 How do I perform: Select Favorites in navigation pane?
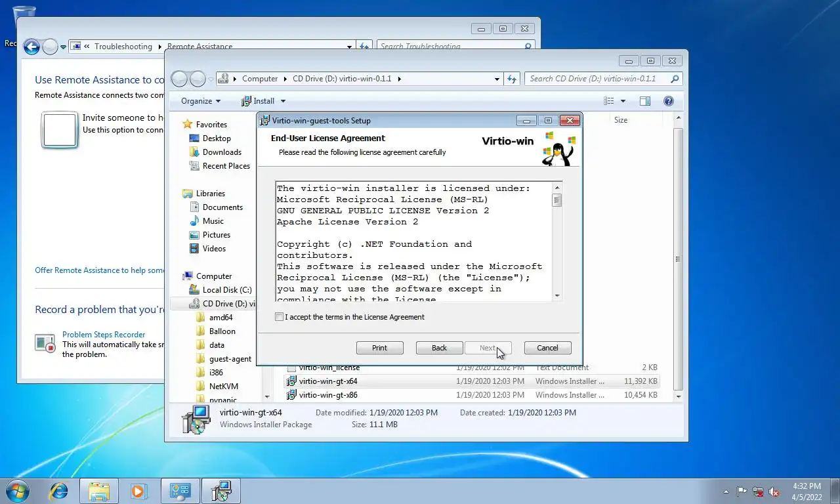click(x=211, y=125)
